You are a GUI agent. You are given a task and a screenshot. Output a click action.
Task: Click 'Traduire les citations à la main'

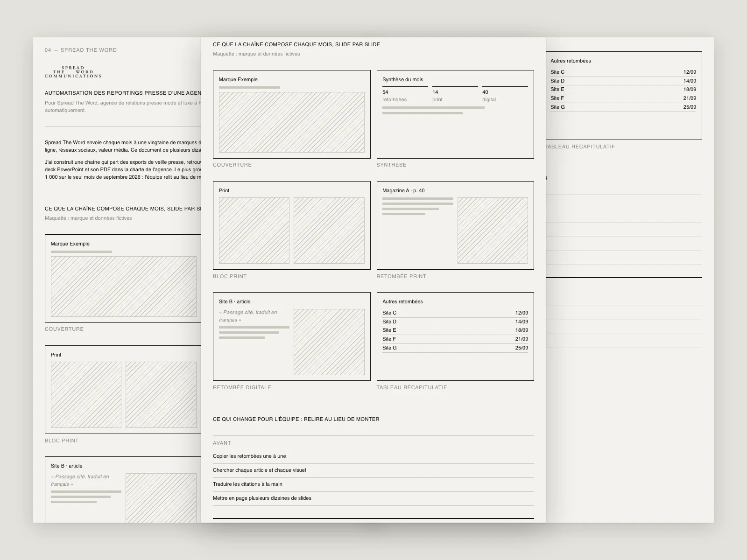[247, 484]
